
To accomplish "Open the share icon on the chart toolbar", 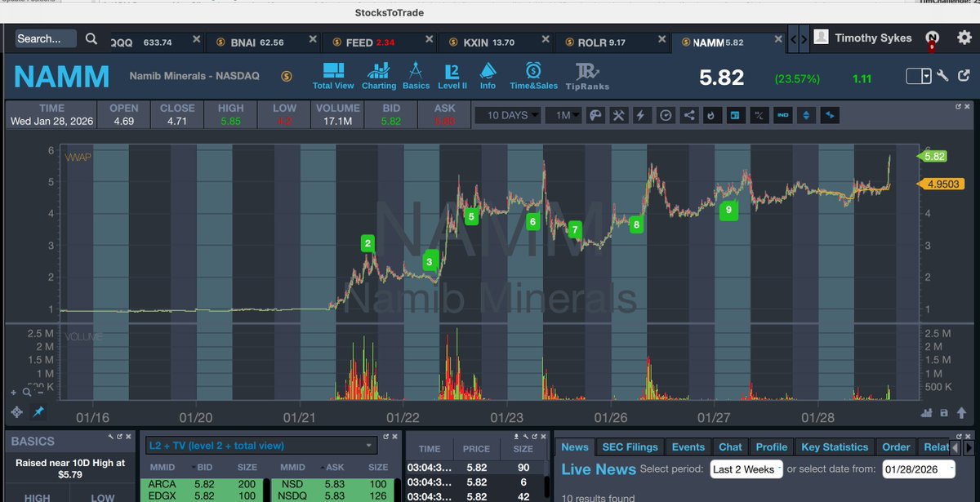I will coord(689,115).
